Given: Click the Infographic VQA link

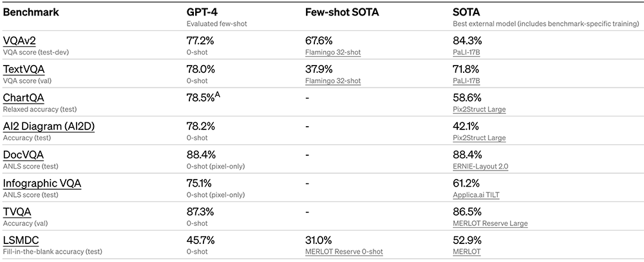Looking at the screenshot, I should click(x=42, y=183).
